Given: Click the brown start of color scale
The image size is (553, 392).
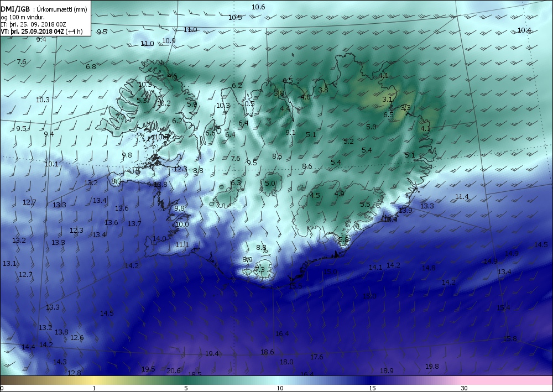Looking at the screenshot, I should (14, 380).
